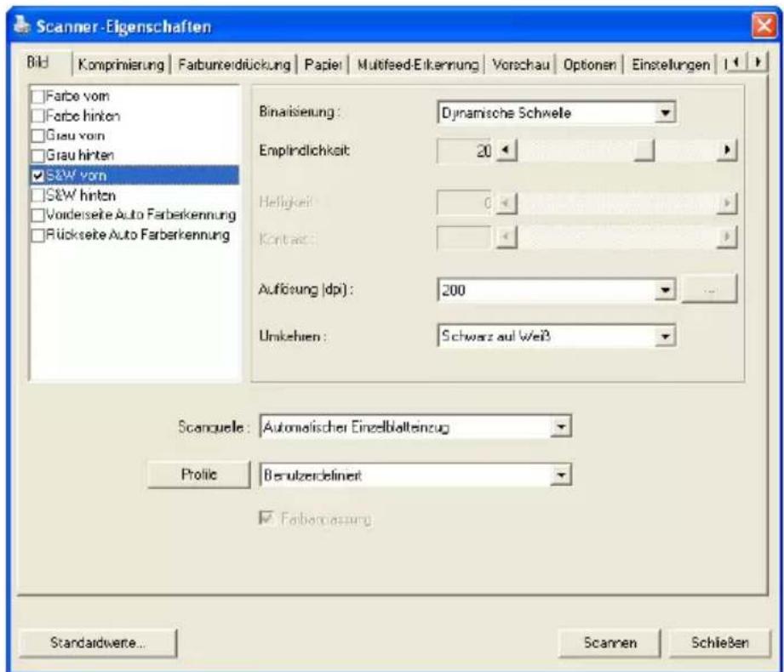Click the Empfindlichkeit left arrow button
Screen dimensions: 784x672
coord(506,150)
